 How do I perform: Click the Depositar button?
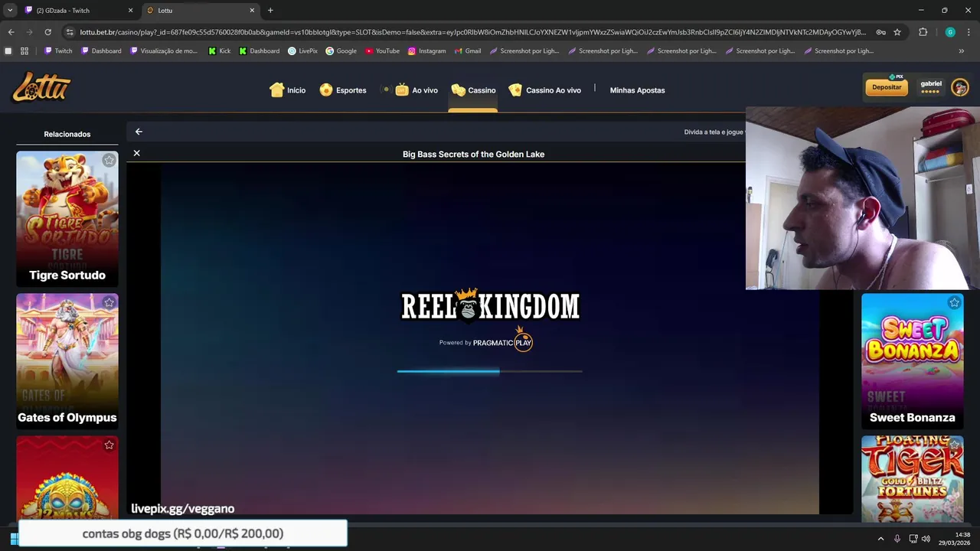pos(887,87)
